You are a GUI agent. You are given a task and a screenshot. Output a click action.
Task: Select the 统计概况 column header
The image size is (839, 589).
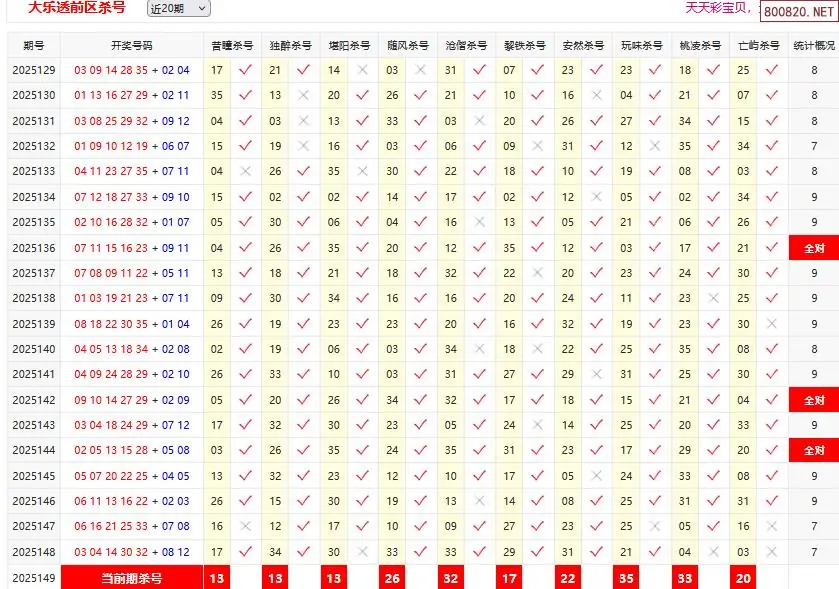(814, 46)
